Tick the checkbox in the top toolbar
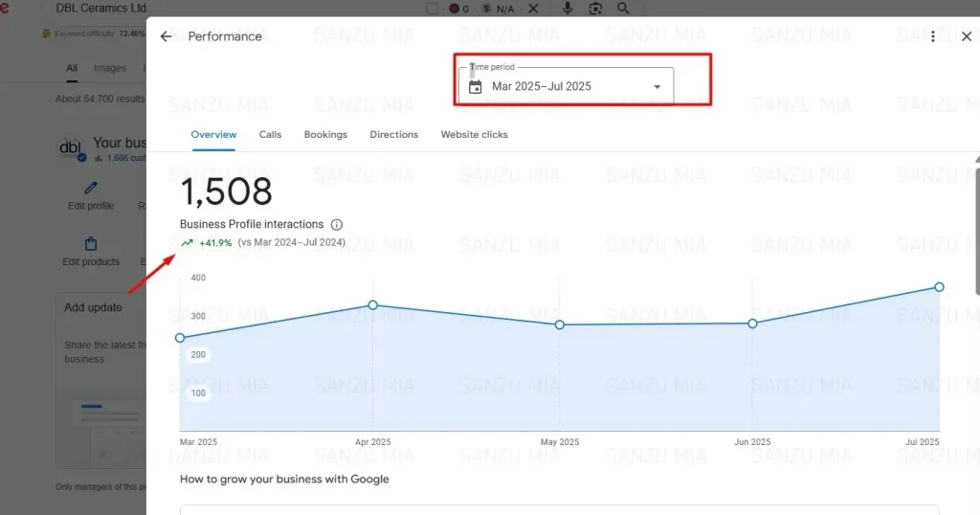980x515 pixels. coord(432,9)
